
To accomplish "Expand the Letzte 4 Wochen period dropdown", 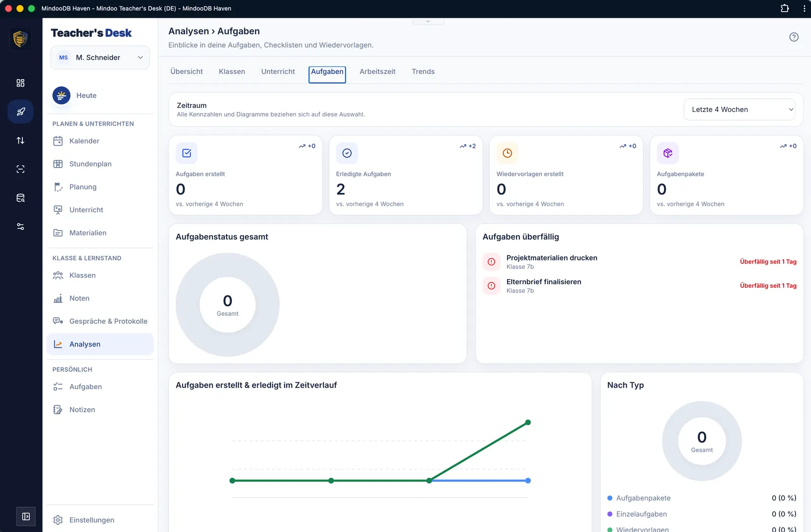I will point(740,109).
